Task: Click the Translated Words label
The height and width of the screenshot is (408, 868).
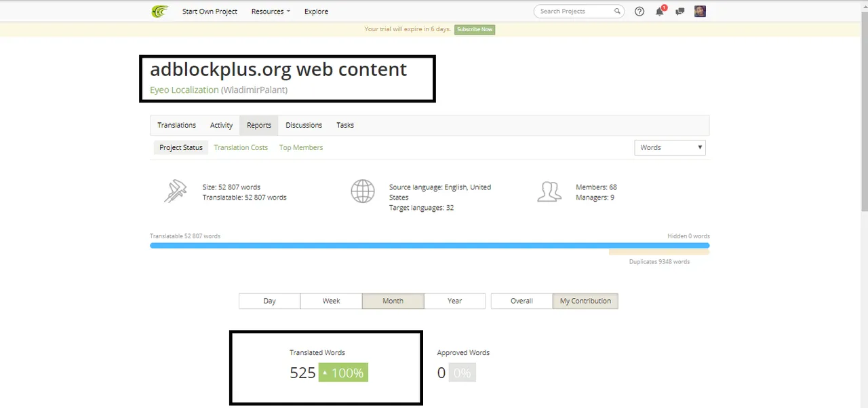Action: pos(317,352)
